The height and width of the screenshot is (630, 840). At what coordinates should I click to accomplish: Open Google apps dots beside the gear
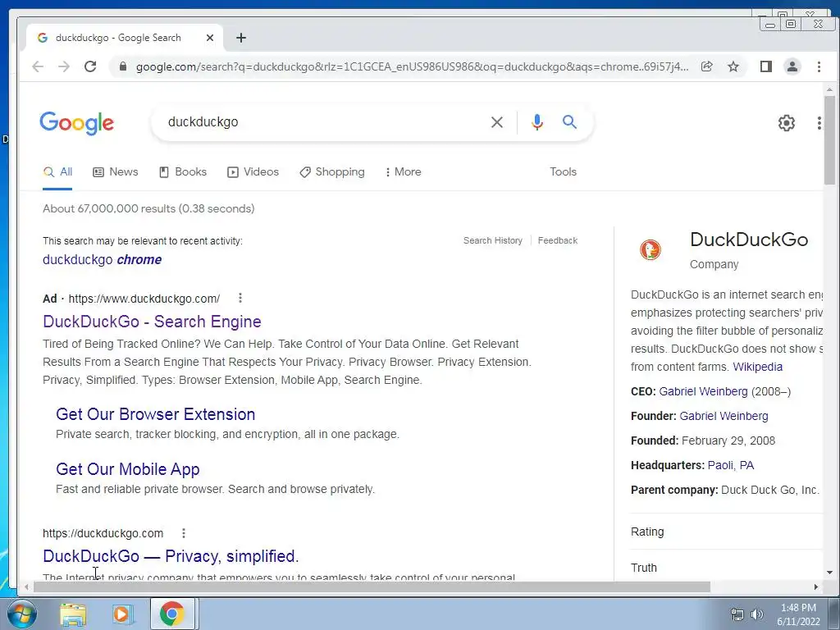[x=819, y=123]
